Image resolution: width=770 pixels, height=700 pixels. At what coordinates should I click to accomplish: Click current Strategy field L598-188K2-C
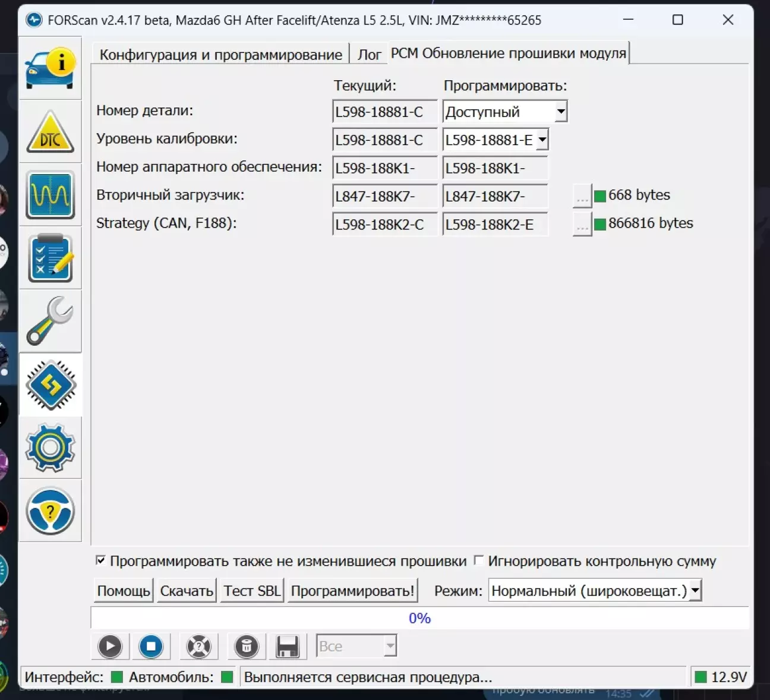point(385,225)
